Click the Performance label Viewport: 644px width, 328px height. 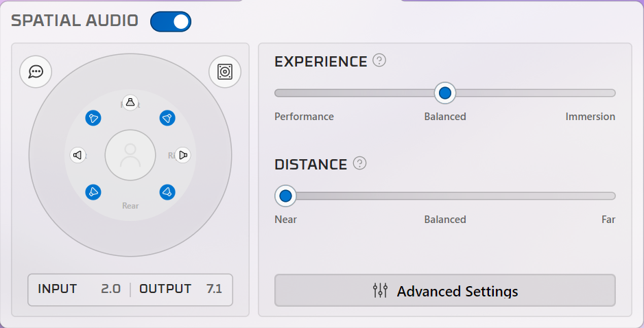[x=304, y=117]
